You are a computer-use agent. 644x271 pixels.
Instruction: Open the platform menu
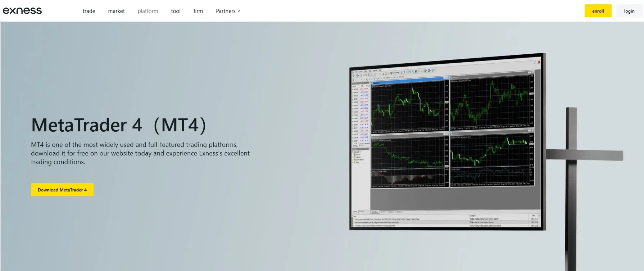148,11
